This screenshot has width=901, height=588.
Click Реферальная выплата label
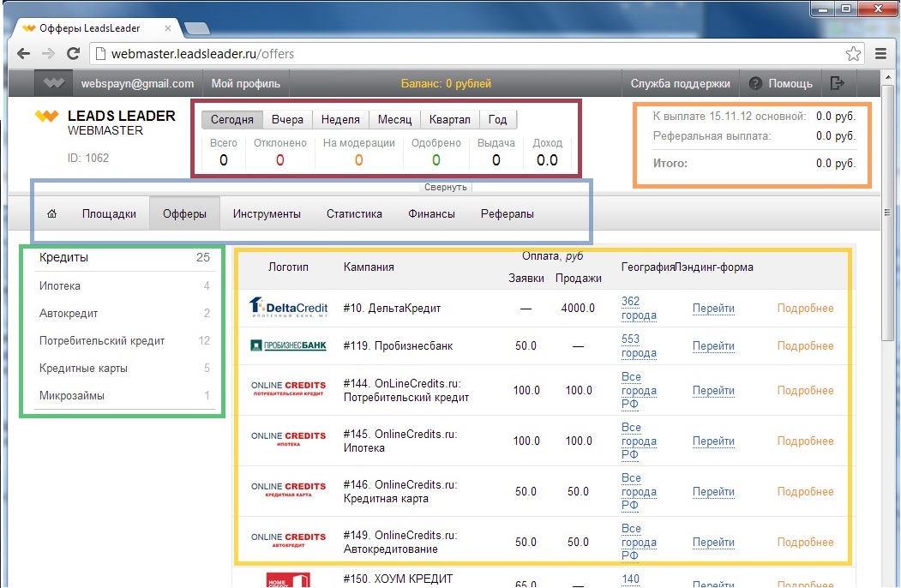[712, 136]
